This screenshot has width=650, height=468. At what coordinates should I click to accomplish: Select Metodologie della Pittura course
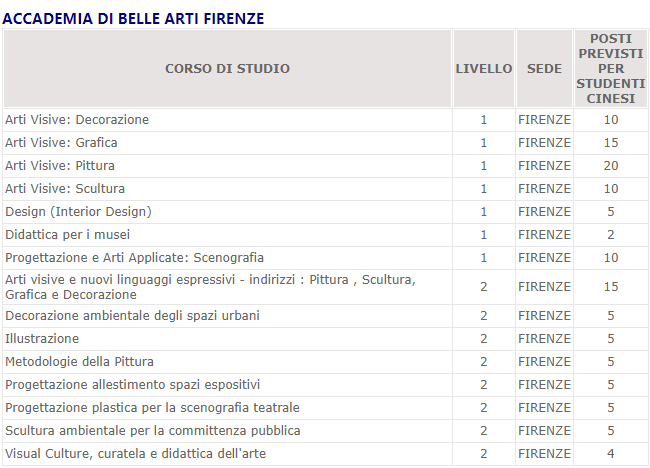coord(79,362)
